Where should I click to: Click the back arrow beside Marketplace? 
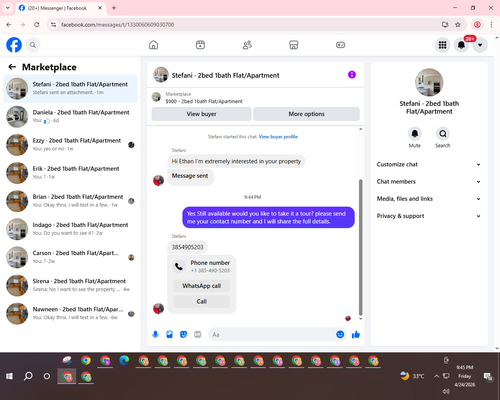coord(12,67)
